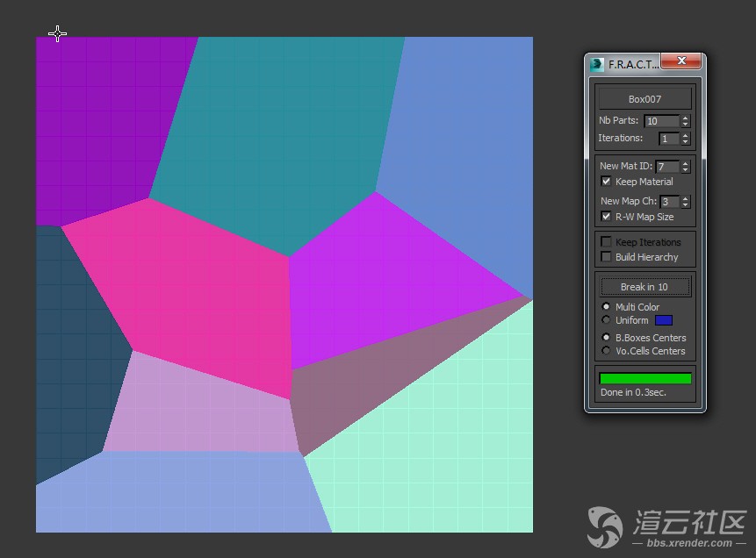This screenshot has width=756, height=558.
Task: Decrease New Map Ch with down arrow
Action: 685,204
